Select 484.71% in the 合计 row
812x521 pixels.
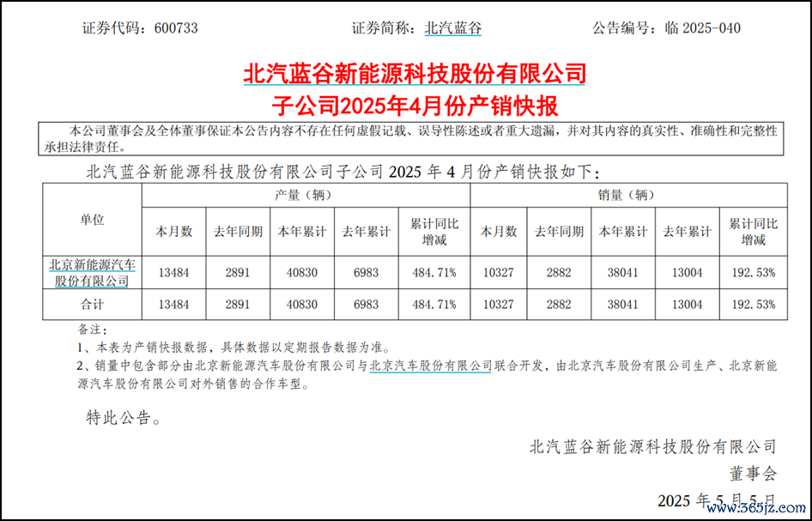[x=434, y=305]
